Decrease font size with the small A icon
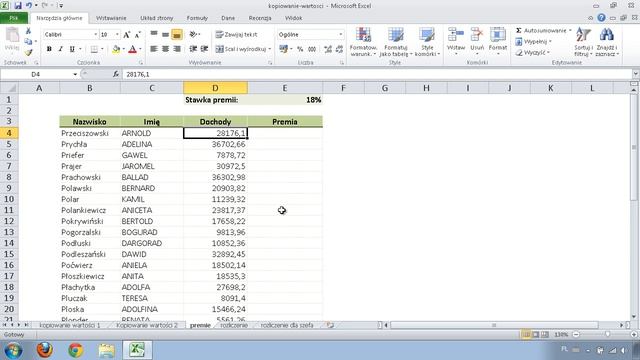The image size is (640, 360). (138, 35)
